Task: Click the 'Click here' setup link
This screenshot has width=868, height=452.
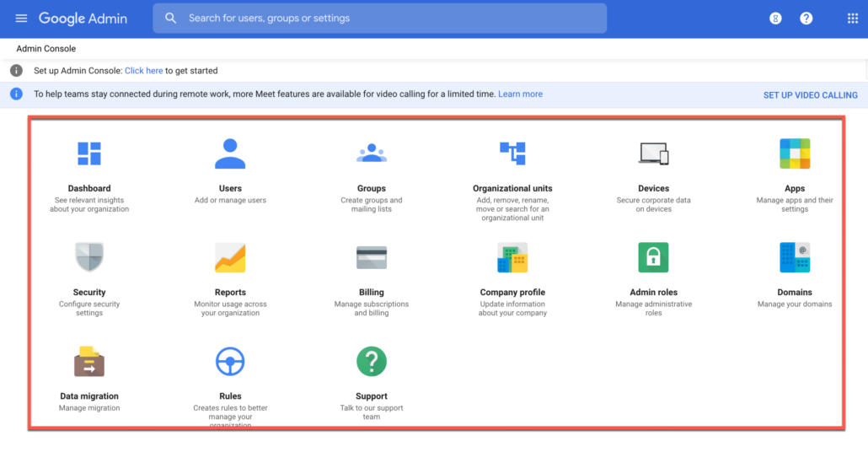Action: 143,71
